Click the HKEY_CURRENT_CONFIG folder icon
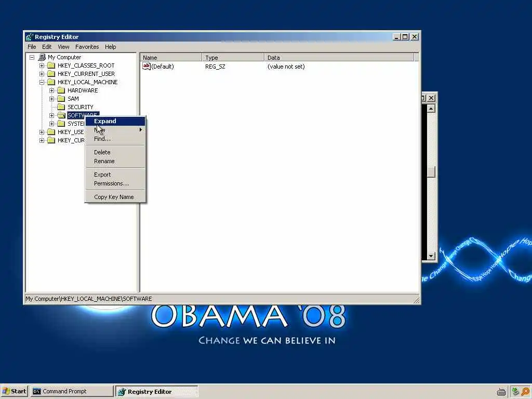532x399 pixels. tap(51, 140)
